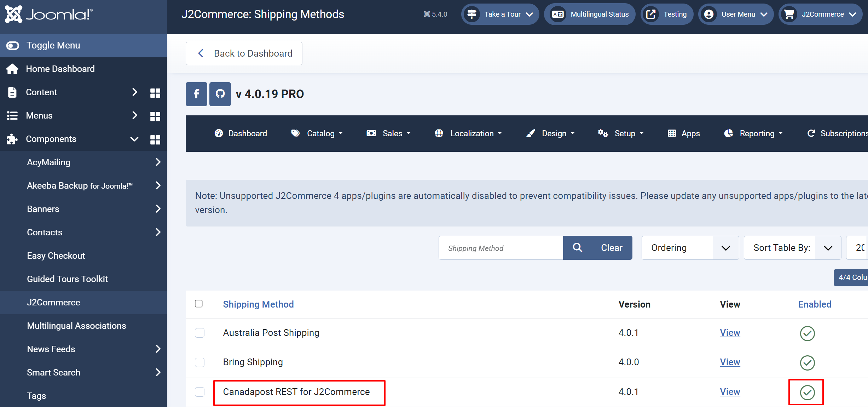This screenshot has height=407, width=868.
Task: Click enabled checkmark for Bring Shipping
Action: [807, 363]
